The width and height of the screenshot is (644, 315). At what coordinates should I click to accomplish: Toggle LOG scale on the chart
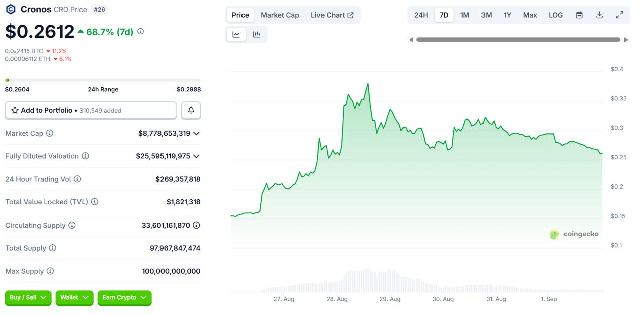(x=556, y=15)
